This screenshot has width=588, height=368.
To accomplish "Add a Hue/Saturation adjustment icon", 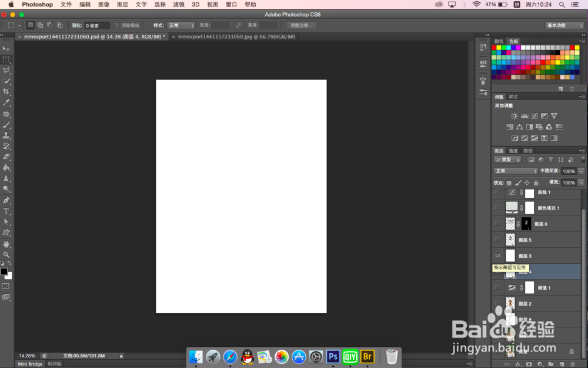I will point(510,127).
